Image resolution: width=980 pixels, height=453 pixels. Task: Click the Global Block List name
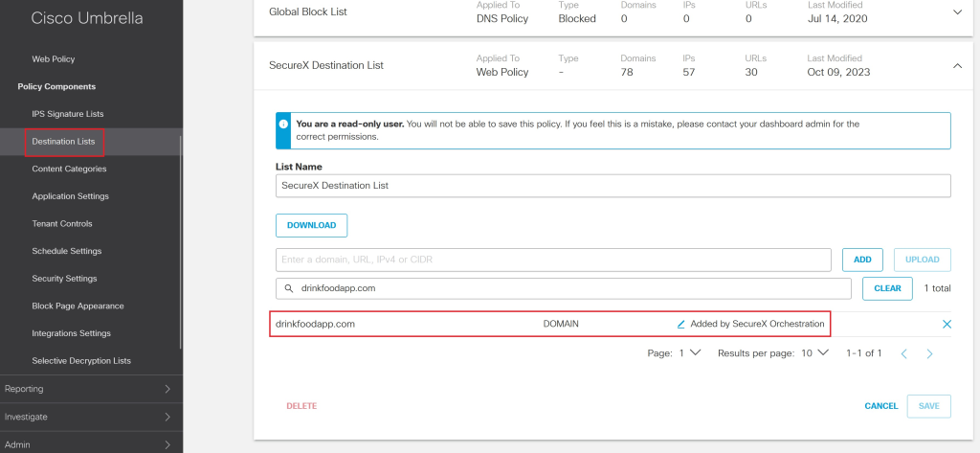click(x=307, y=11)
